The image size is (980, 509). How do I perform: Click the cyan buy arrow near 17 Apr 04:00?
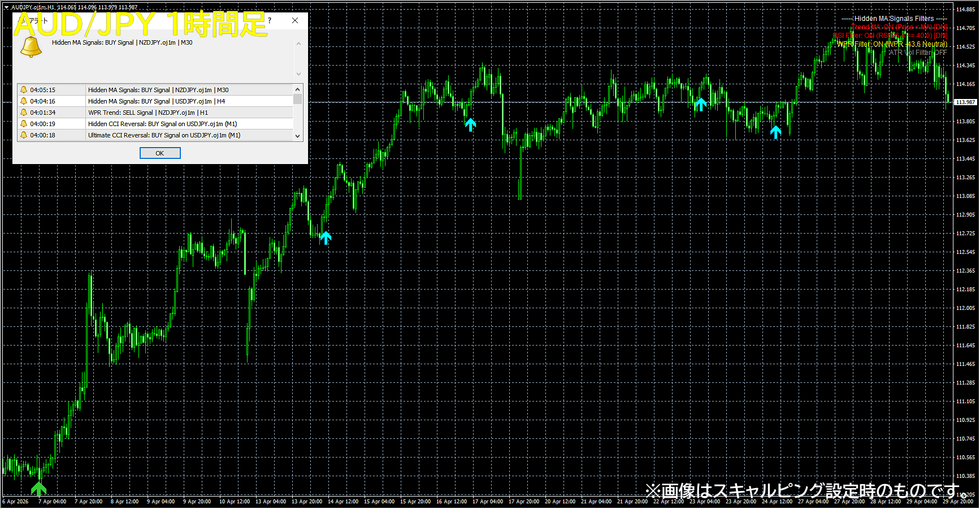tap(470, 125)
